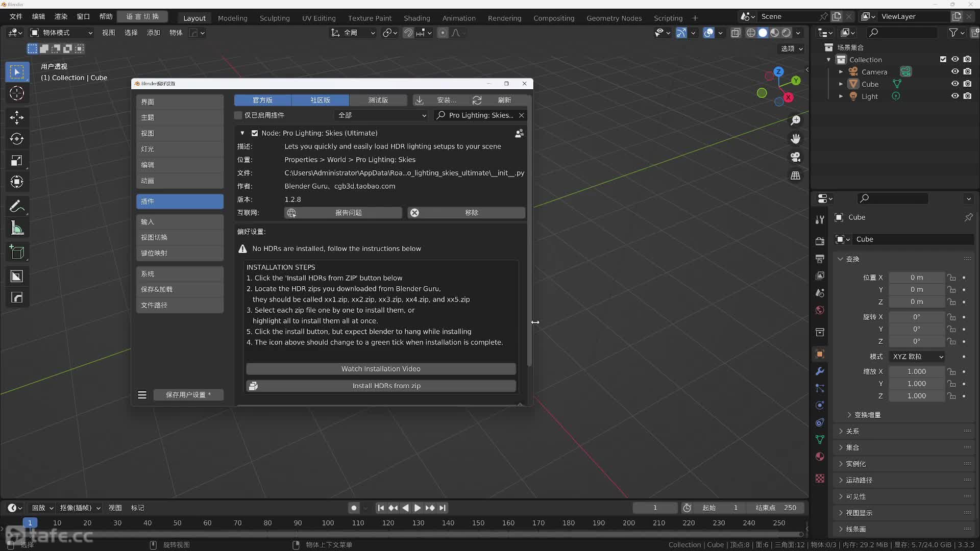This screenshot has width=980, height=551.
Task: Open the World properties tab
Action: tap(820, 310)
